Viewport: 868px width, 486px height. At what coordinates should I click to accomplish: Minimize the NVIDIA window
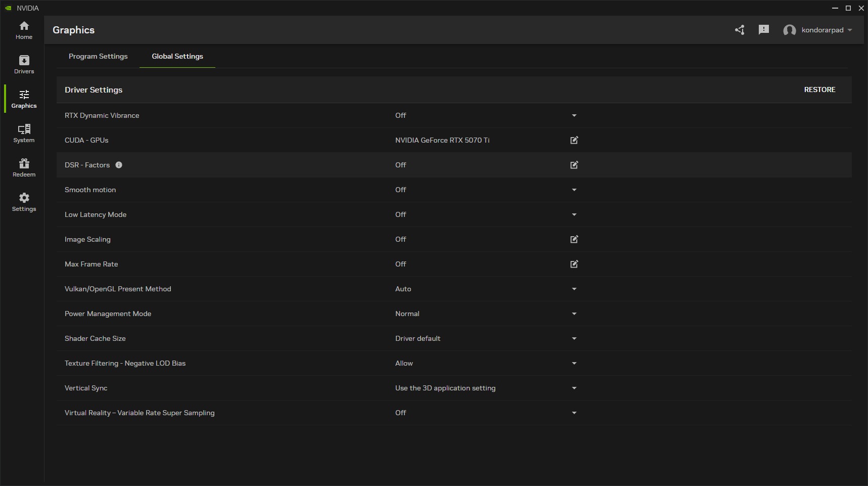(835, 8)
